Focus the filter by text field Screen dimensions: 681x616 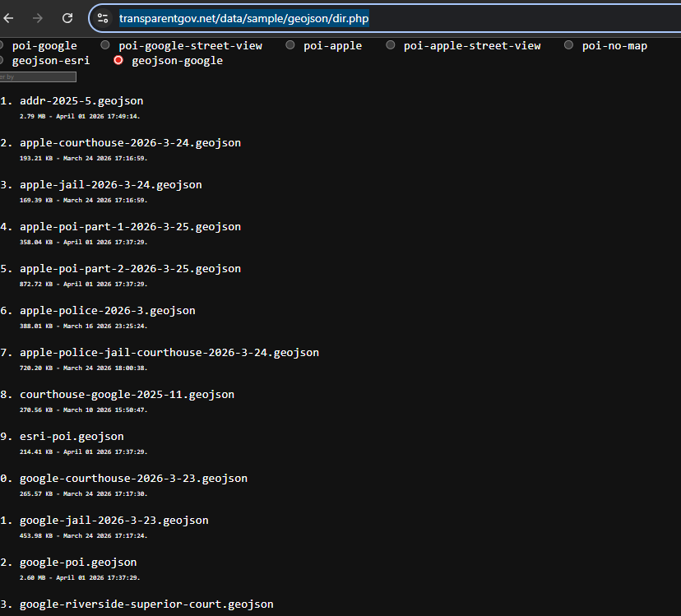click(x=38, y=76)
